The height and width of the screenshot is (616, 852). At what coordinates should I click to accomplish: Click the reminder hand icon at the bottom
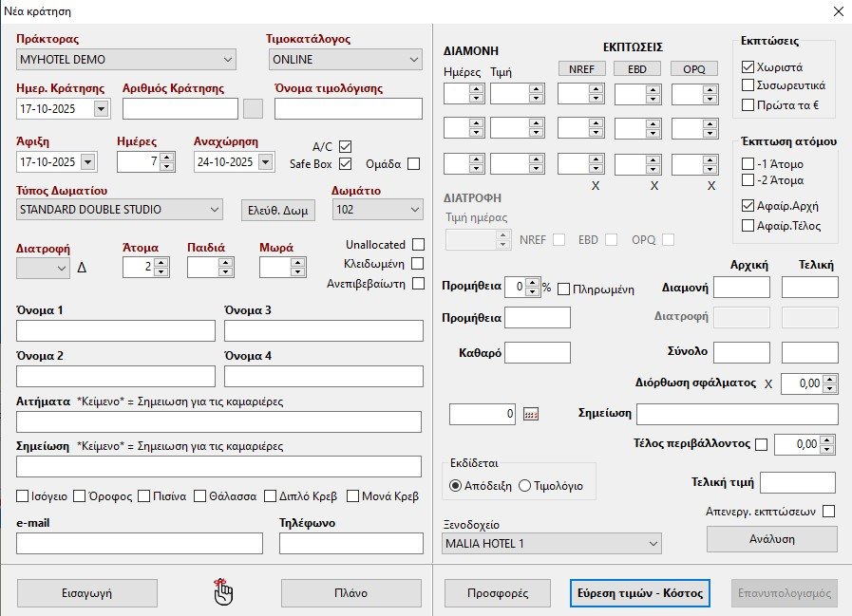click(x=223, y=592)
